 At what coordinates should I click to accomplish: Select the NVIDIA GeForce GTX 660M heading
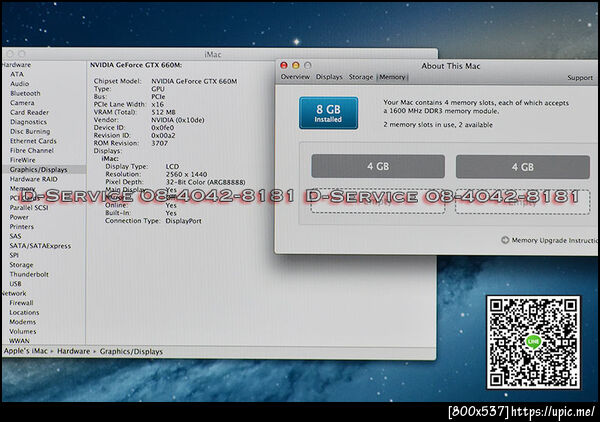136,65
